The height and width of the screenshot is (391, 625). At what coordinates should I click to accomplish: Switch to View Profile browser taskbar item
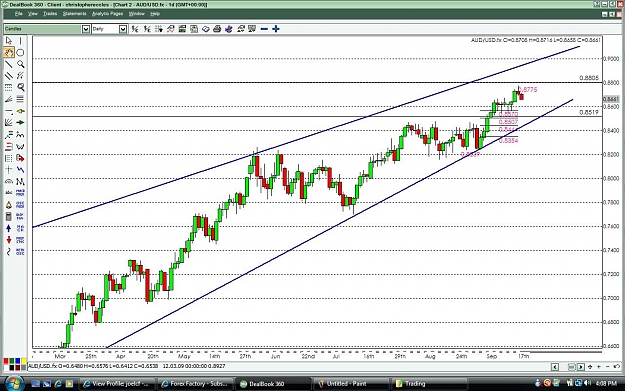(116, 384)
